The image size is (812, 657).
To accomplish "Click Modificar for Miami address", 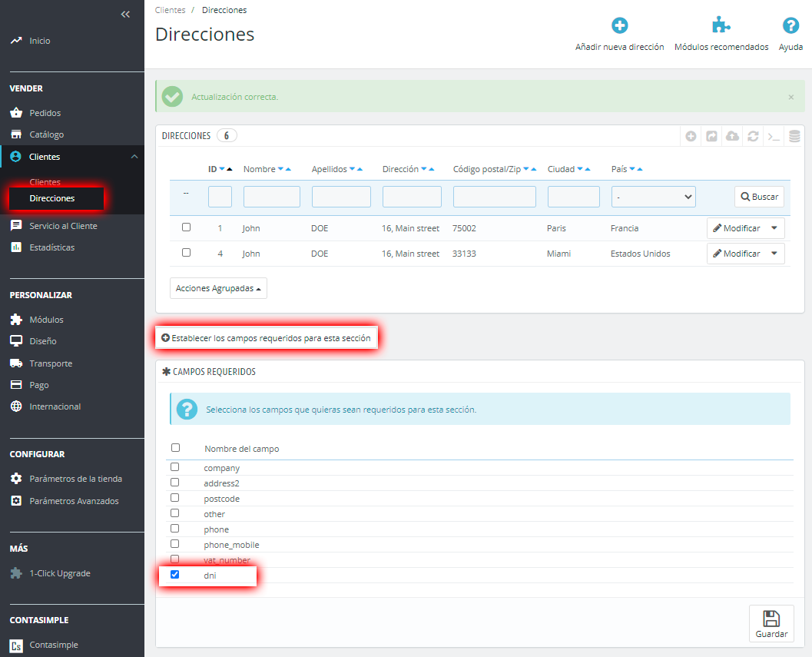I will [737, 254].
